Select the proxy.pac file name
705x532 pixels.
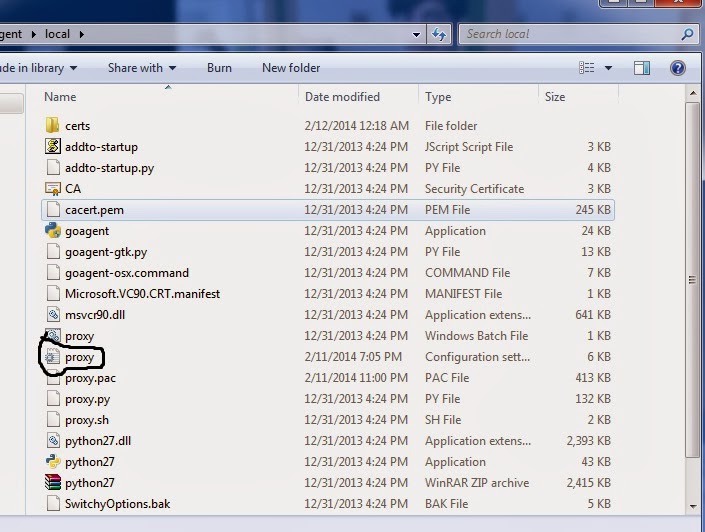(90, 378)
